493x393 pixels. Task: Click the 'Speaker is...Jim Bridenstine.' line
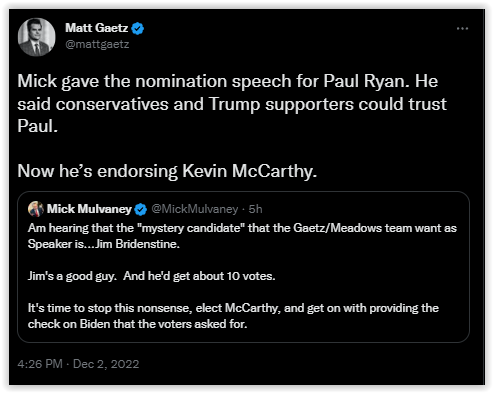pos(104,244)
